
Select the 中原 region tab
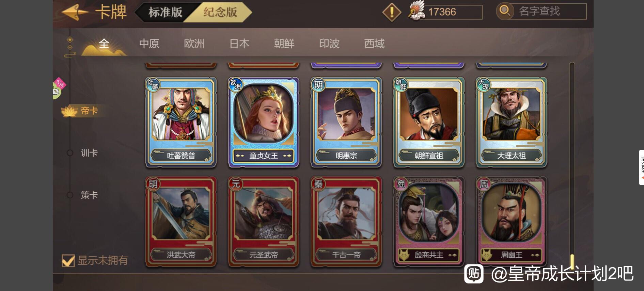[149, 44]
